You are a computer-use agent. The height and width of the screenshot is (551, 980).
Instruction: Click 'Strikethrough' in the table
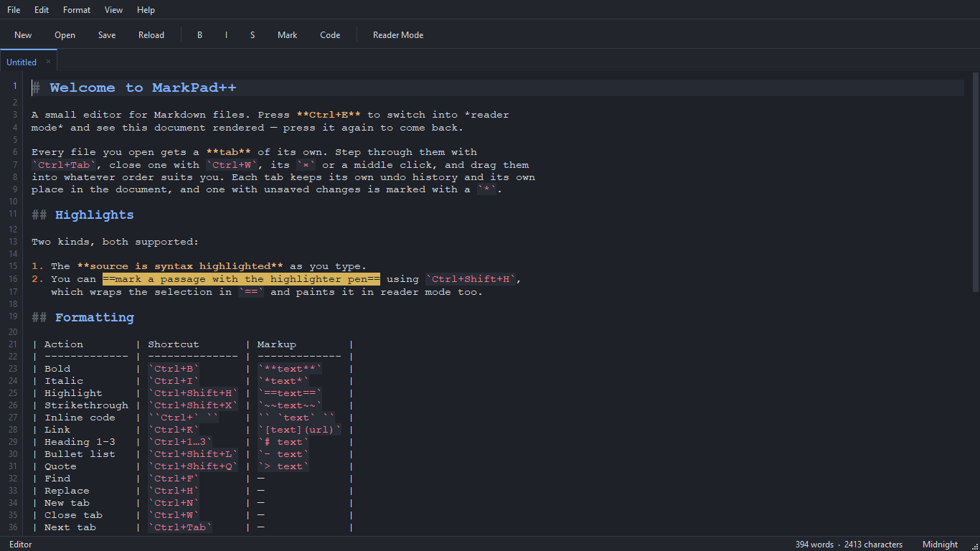86,405
